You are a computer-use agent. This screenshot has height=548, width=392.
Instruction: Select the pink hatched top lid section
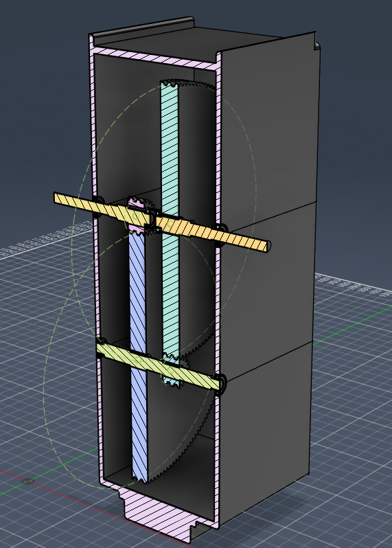point(155,56)
